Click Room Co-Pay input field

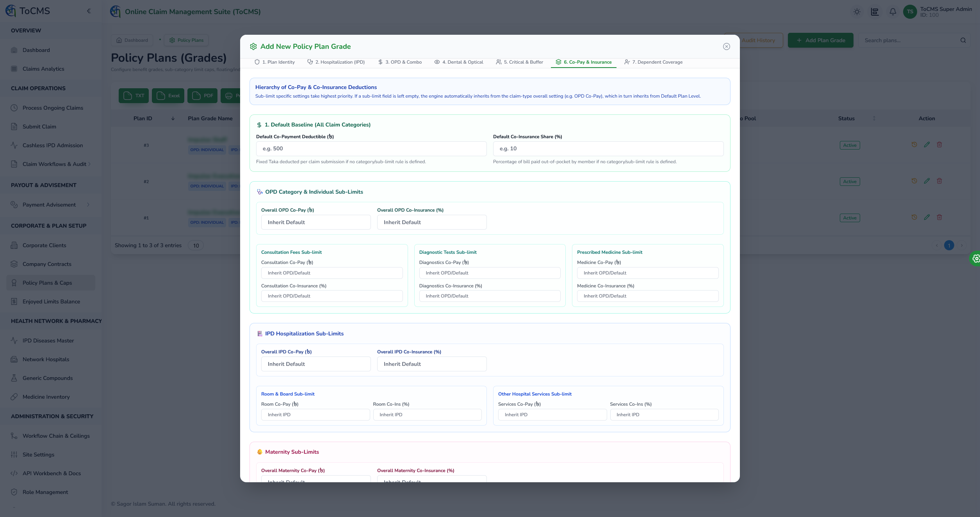[315, 415]
